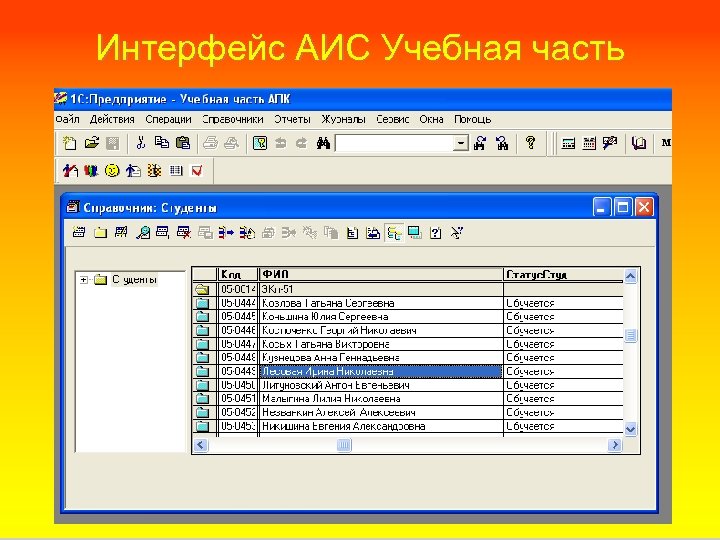Click the description monitor icon in Студенты toolbar
The image size is (720, 540).
415,233
